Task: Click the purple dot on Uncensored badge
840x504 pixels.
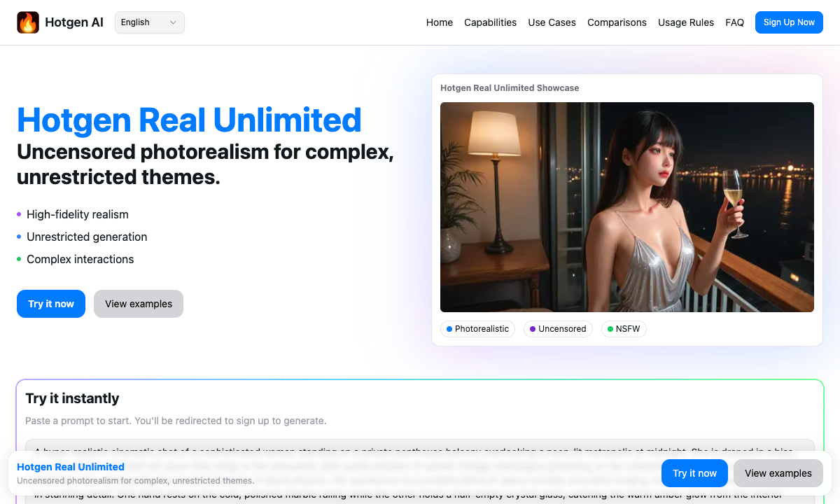Action: [533, 329]
